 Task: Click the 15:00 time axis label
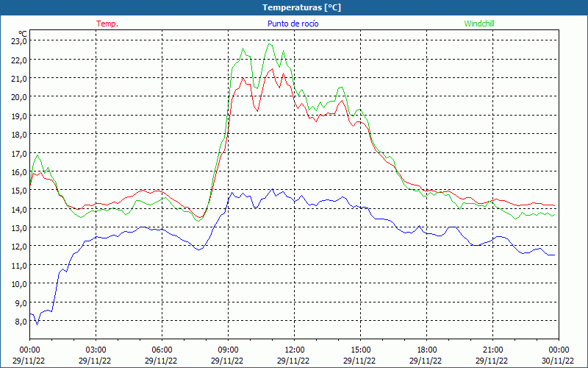360,350
